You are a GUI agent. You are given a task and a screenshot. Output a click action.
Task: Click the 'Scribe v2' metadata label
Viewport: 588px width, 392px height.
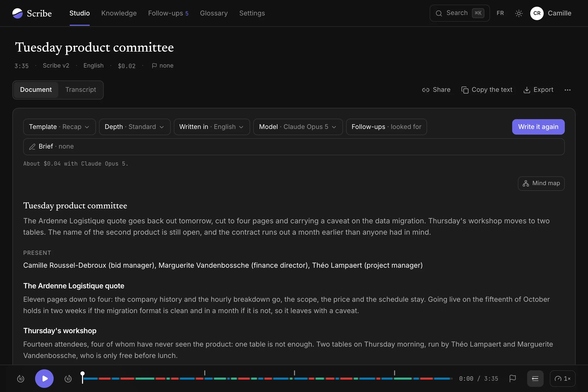point(56,66)
